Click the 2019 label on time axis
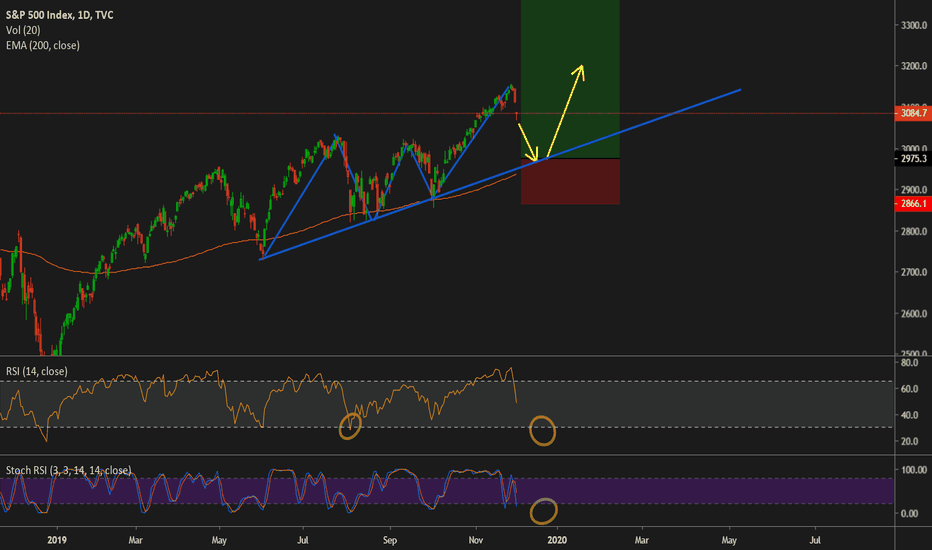Image resolution: width=932 pixels, height=550 pixels. click(57, 540)
